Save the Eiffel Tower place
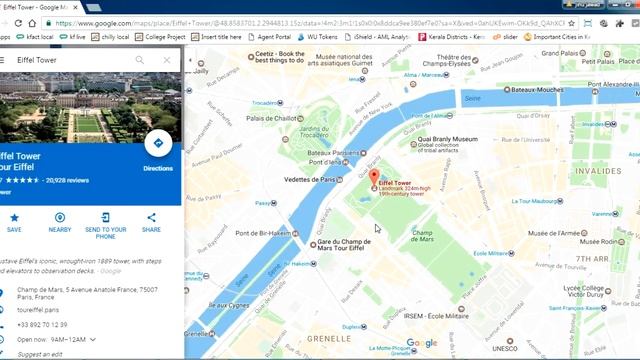 tap(14, 222)
